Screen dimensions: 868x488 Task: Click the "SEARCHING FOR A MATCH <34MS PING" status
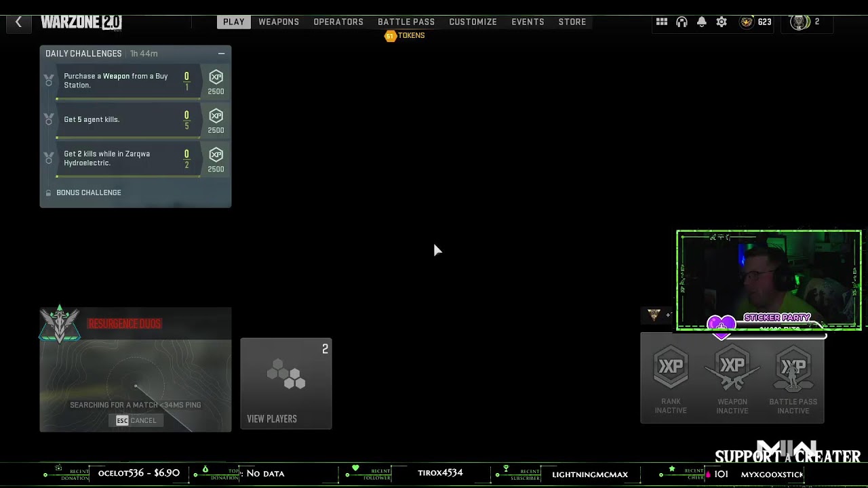coord(136,405)
